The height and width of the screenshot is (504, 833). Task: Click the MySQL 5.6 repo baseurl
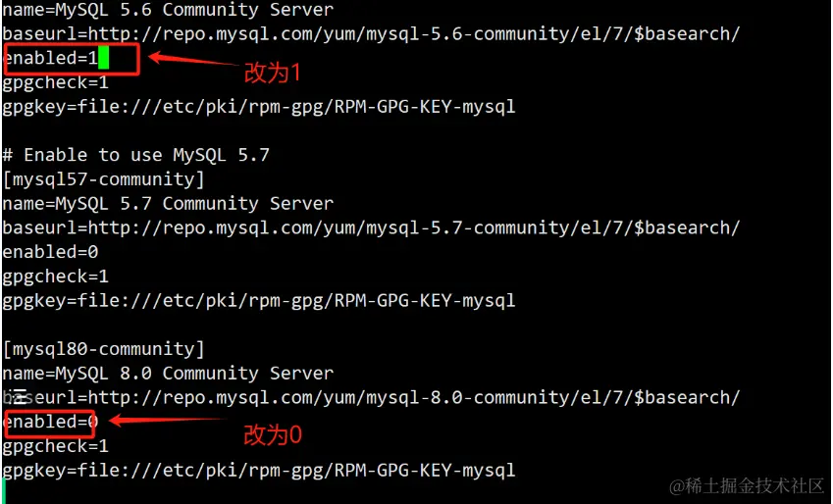pos(371,34)
